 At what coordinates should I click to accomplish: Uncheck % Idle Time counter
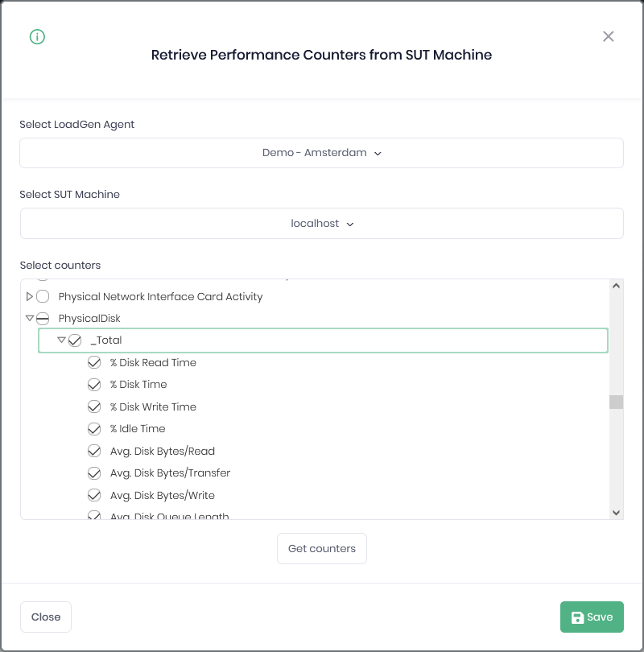coord(94,429)
